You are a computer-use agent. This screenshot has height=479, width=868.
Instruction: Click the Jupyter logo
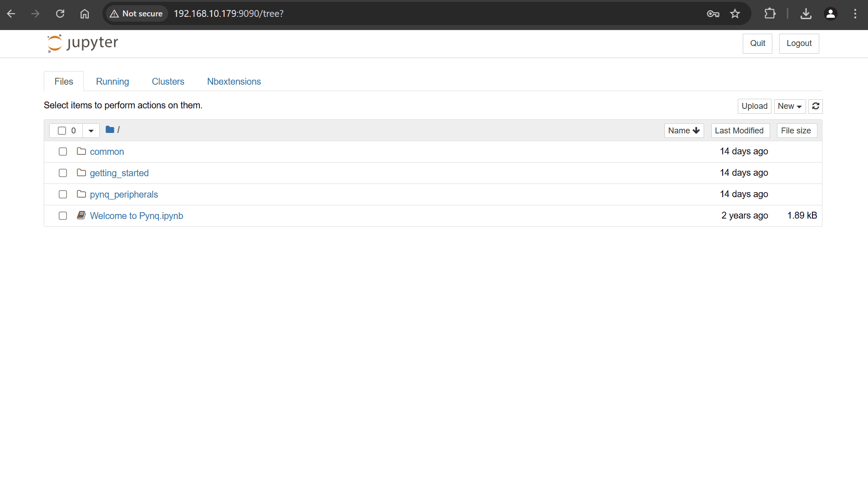click(x=82, y=43)
